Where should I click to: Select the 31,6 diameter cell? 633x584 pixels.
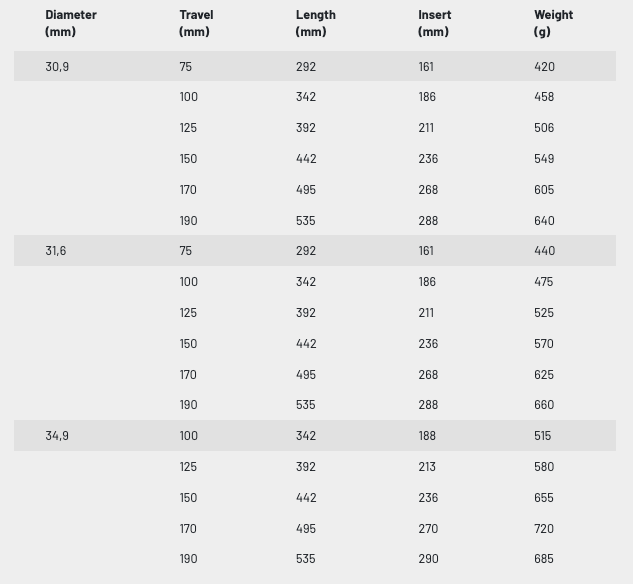(x=56, y=251)
